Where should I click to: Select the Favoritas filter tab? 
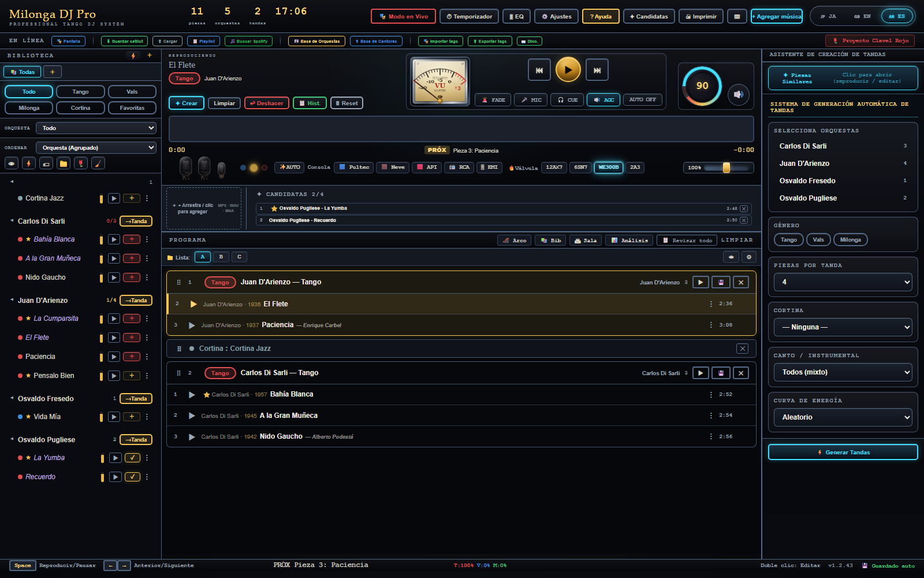click(x=132, y=108)
